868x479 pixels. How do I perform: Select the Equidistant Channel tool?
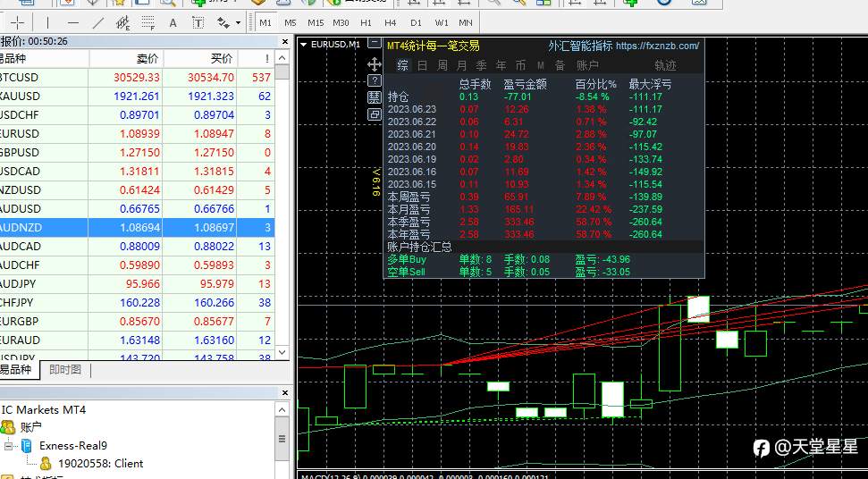point(122,22)
